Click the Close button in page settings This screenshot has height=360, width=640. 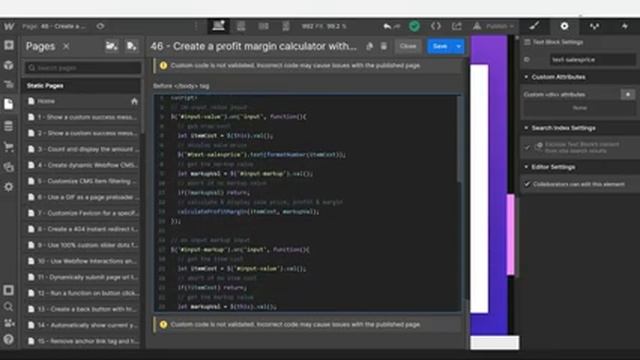click(408, 46)
